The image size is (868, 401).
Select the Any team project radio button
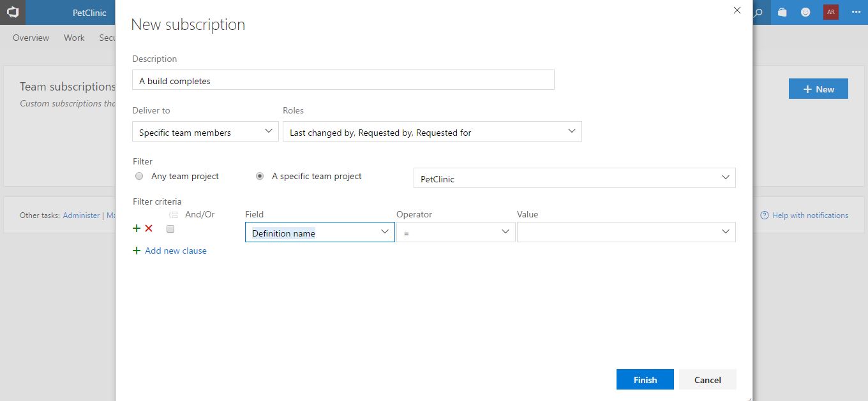coord(139,176)
